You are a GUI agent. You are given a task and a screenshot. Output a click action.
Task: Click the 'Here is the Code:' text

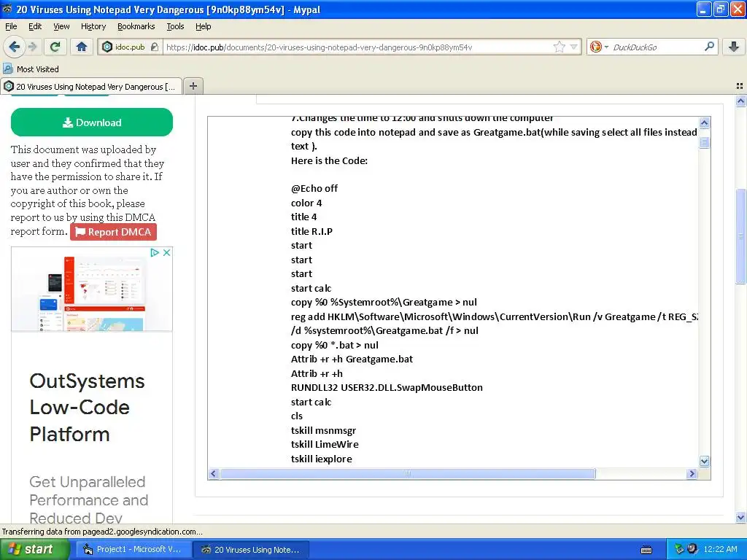click(x=329, y=160)
